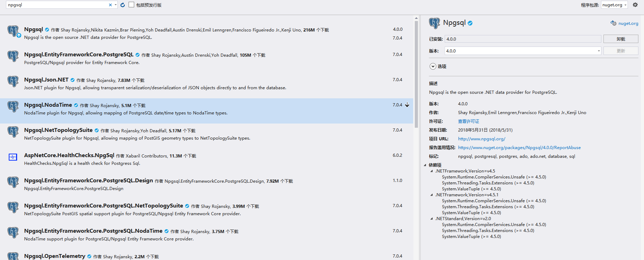Select the AspNetCore.HealthChecks.NpgSql package icon
Screen dimensions: 644x260
[x=13, y=157]
